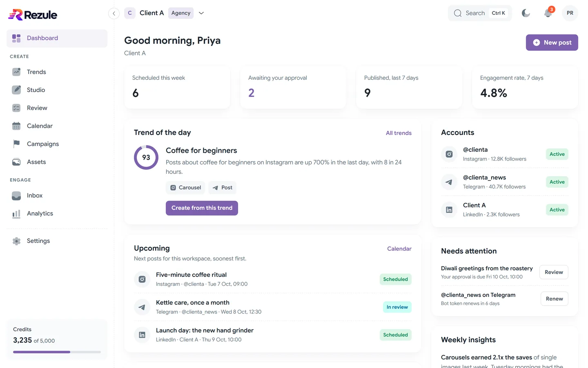Open Launch day: the new hand grinder post
The height and width of the screenshot is (368, 588).
273,335
